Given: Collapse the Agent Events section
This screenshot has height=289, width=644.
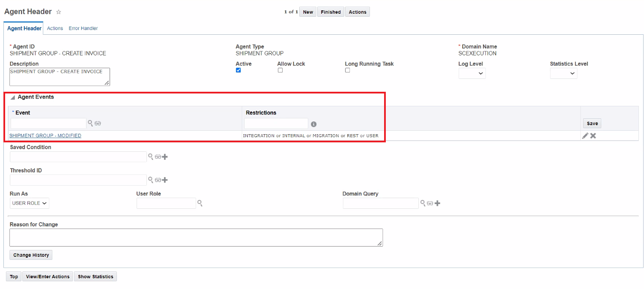Looking at the screenshot, I should coord(13,97).
